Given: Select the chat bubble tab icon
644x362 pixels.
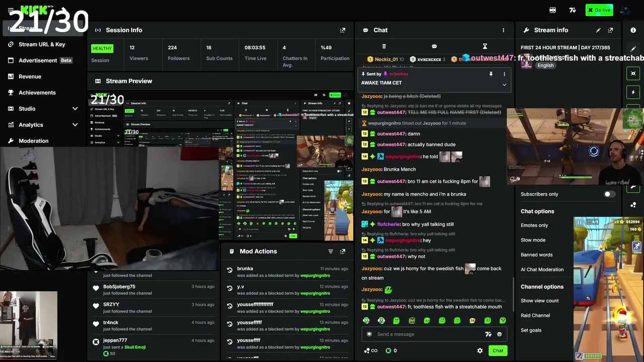Looking at the screenshot, I should [434, 46].
